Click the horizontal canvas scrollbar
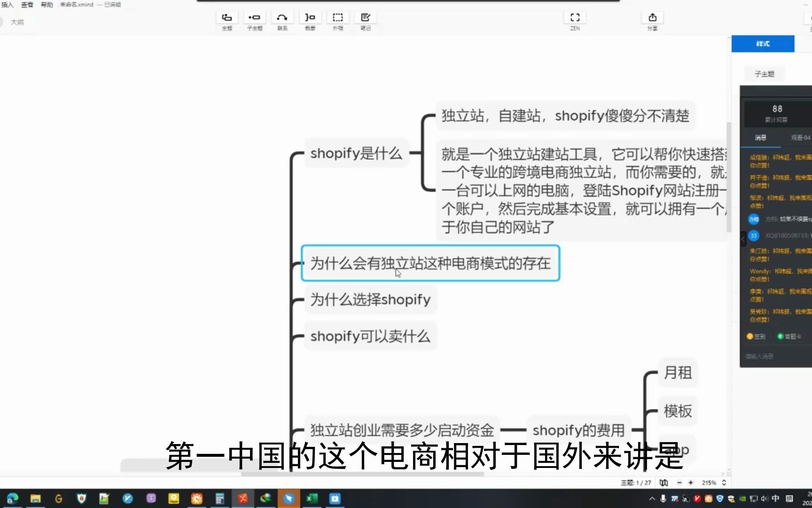Screen dimensions: 812x508 [362, 474]
